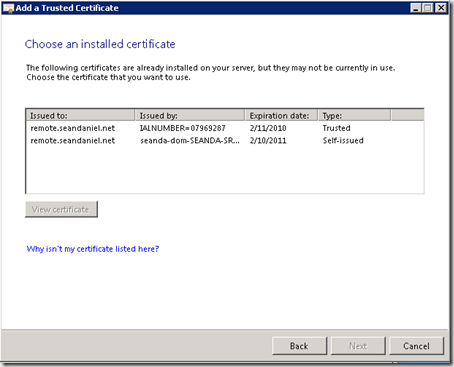Click the Cancel button
This screenshot has width=454, height=367.
[416, 346]
